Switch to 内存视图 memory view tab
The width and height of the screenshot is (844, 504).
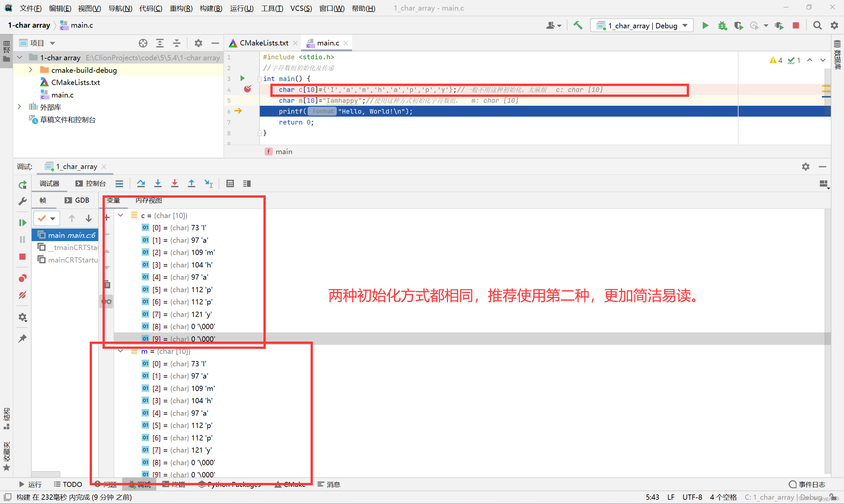[149, 200]
